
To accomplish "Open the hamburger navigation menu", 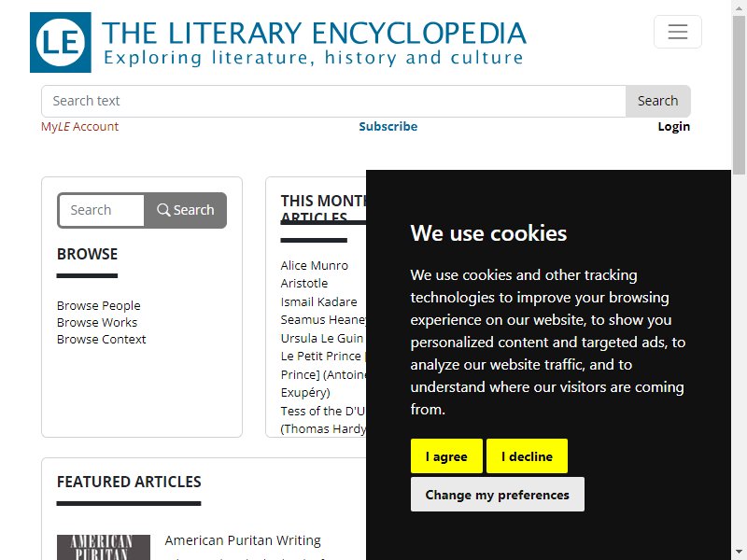I will [x=678, y=32].
